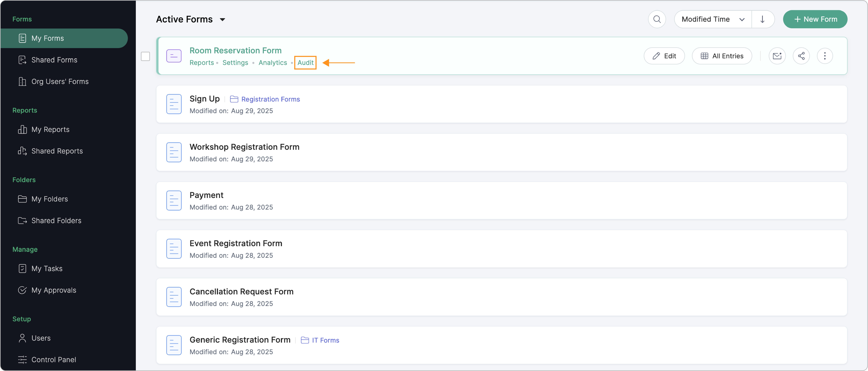Open Settings link under Room Reservation Form
Screen dimensions: 868x371
click(x=235, y=63)
